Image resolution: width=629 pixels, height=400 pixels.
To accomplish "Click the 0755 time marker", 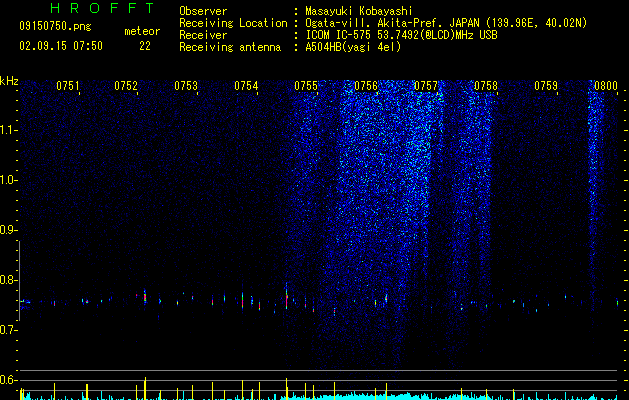I will click(x=306, y=86).
